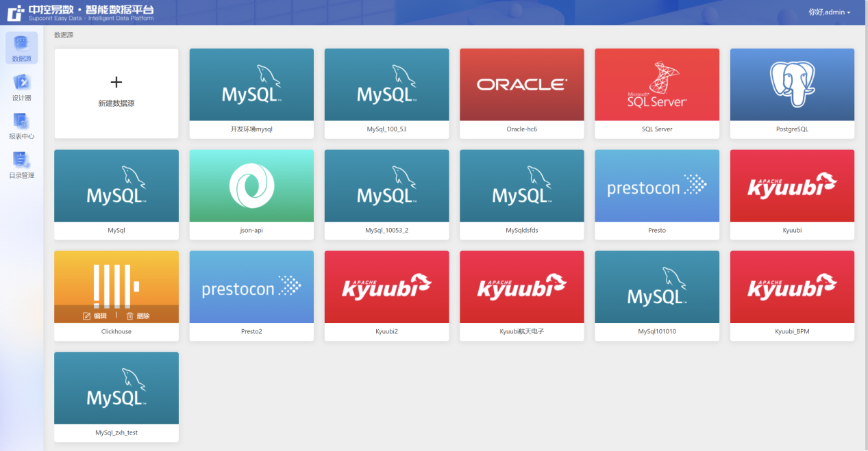Click the plus icon for 新建数据源
Image resolution: width=868 pixels, height=451 pixels.
tap(116, 82)
